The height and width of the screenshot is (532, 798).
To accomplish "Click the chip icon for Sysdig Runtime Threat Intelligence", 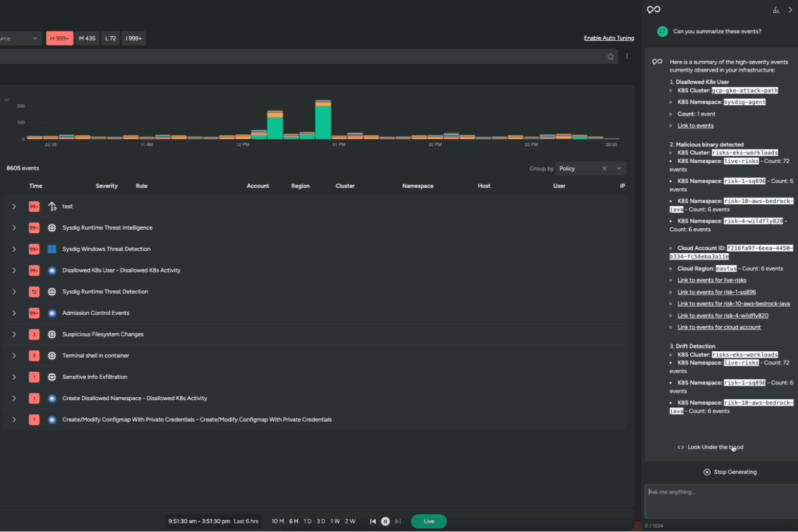I will pyautogui.click(x=52, y=228).
